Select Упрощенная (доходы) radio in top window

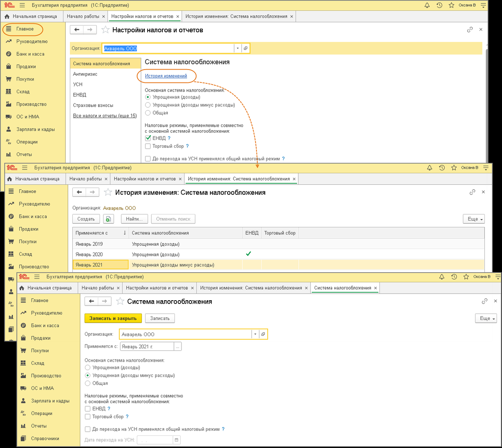tap(148, 97)
